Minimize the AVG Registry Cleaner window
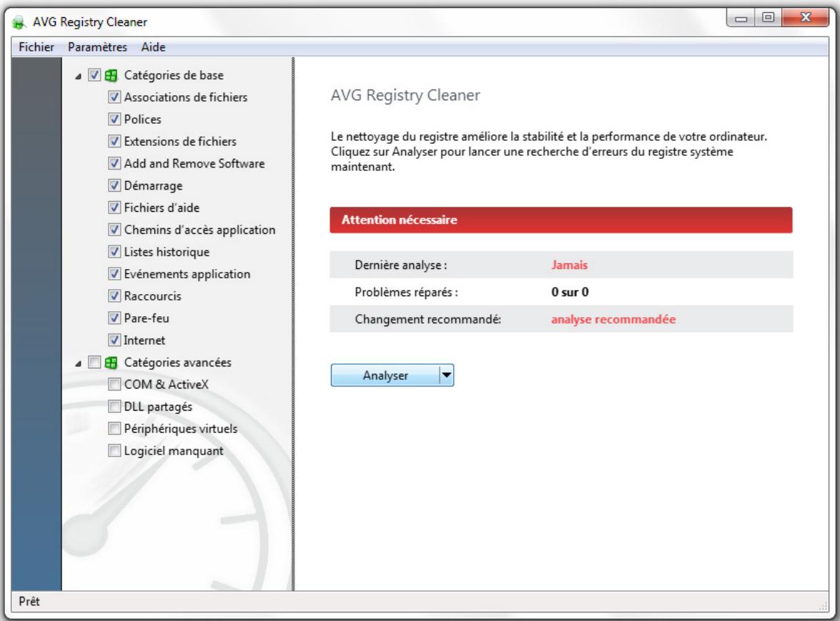Viewport: 840px width, 621px height. (x=741, y=18)
